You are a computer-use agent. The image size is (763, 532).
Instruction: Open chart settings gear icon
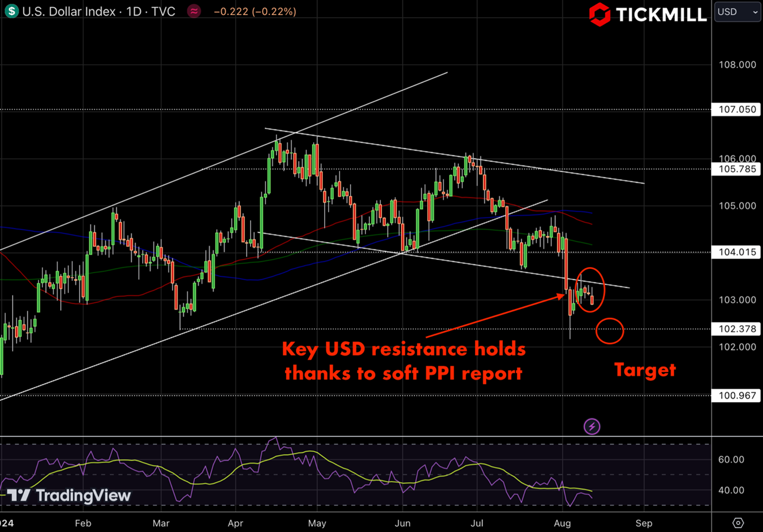point(738,523)
